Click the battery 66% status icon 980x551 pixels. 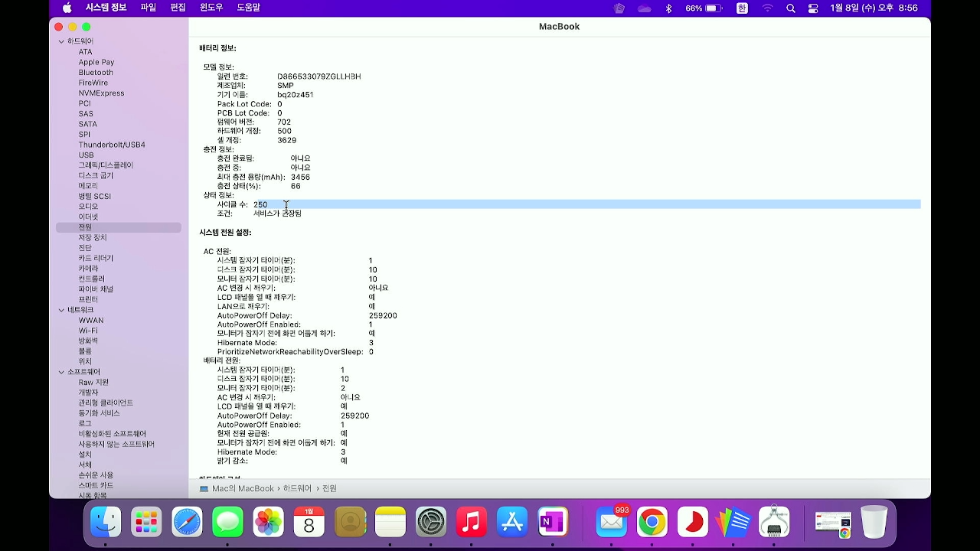704,8
